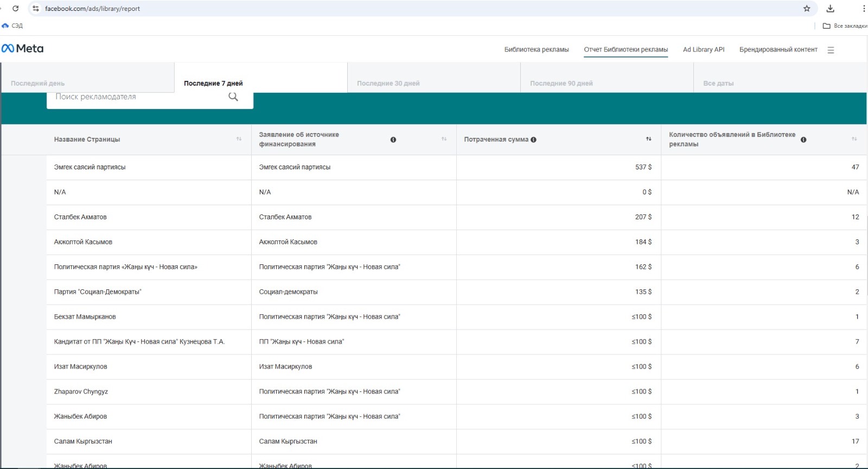Switch to Последние 30 дней tab
Viewport: 868px width, 469px height.
(388, 83)
